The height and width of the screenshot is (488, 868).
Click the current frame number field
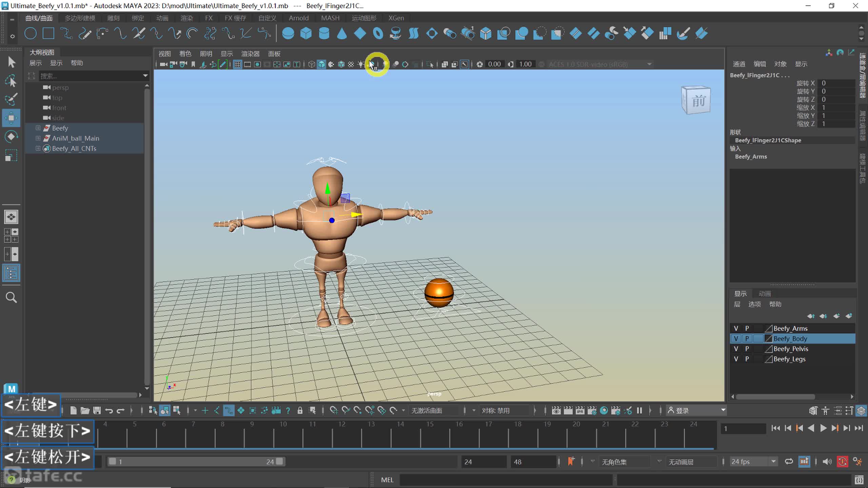coord(743,428)
